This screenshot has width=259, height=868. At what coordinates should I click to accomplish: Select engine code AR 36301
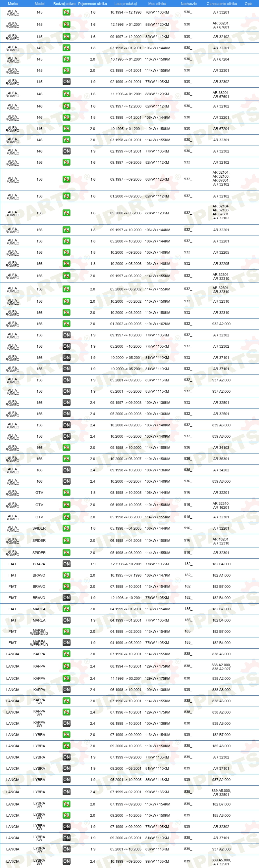pos(221,458)
